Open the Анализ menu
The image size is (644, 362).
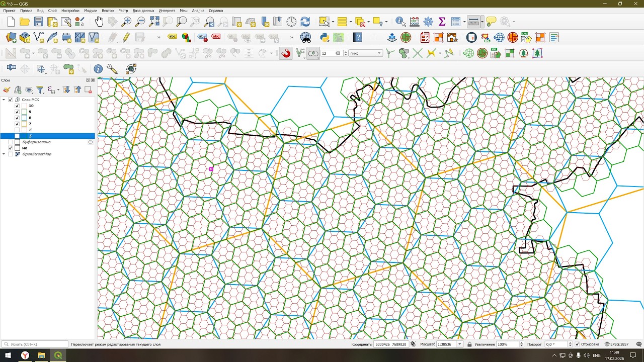pyautogui.click(x=198, y=11)
